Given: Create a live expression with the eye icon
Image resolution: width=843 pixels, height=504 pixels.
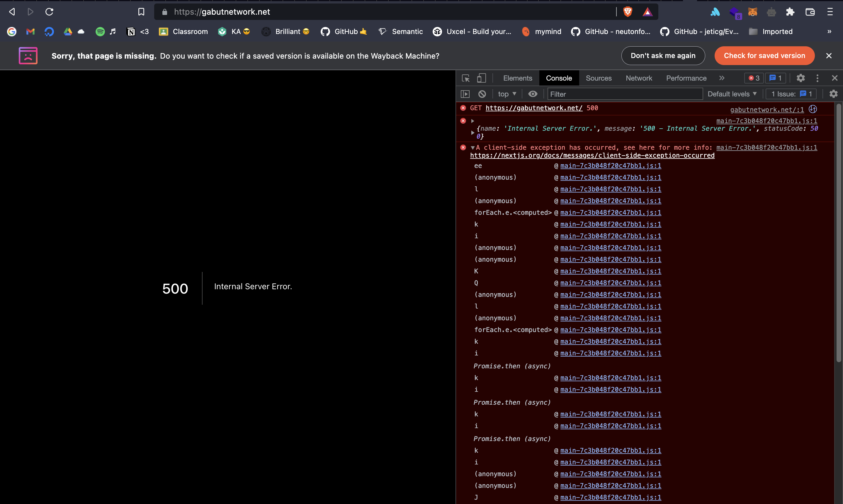Looking at the screenshot, I should 533,94.
